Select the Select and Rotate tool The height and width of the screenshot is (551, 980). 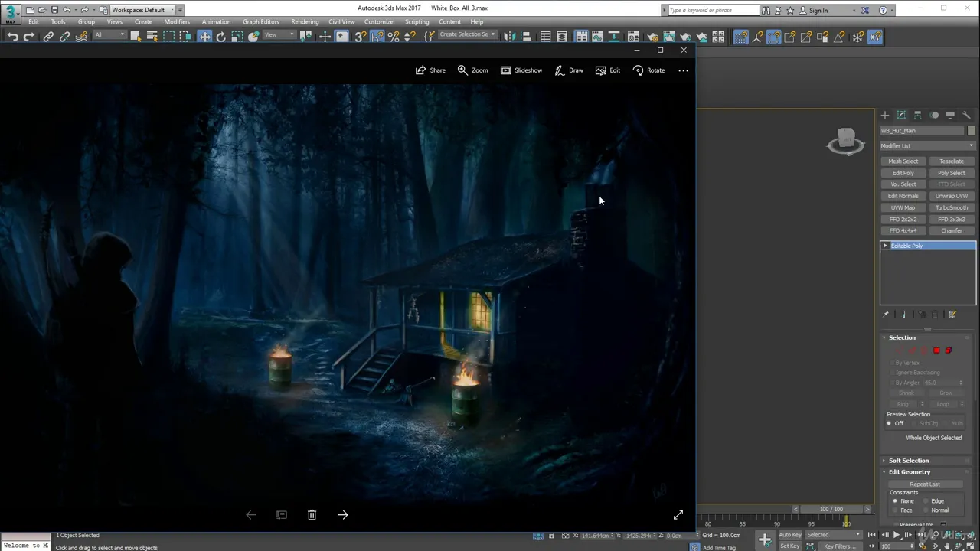pos(221,37)
